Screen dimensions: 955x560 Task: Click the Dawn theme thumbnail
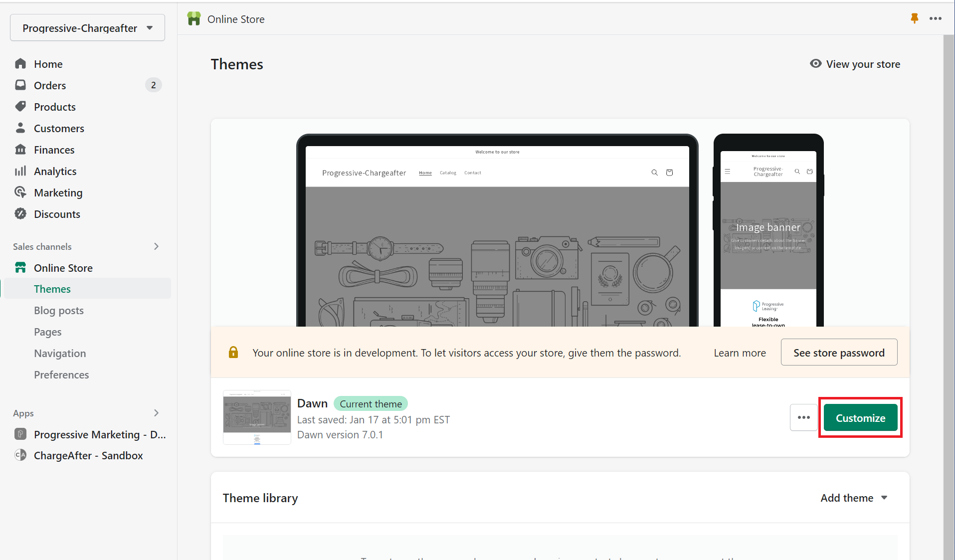click(257, 417)
